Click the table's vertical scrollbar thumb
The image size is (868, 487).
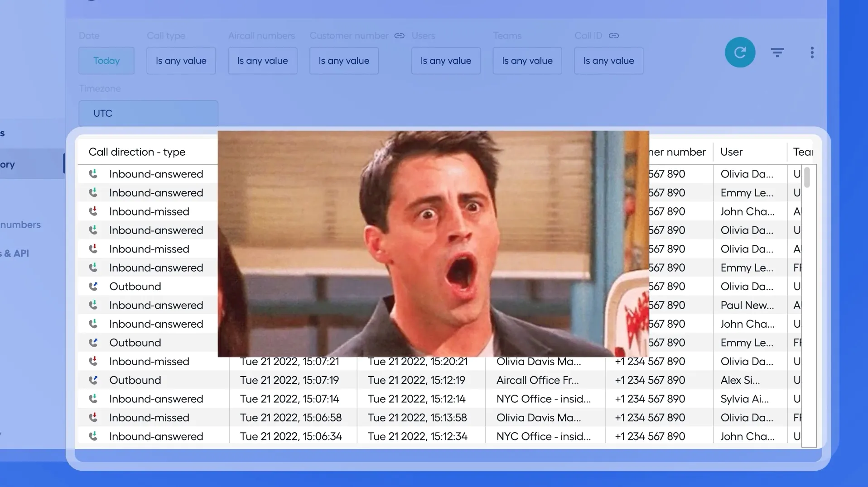[807, 177]
